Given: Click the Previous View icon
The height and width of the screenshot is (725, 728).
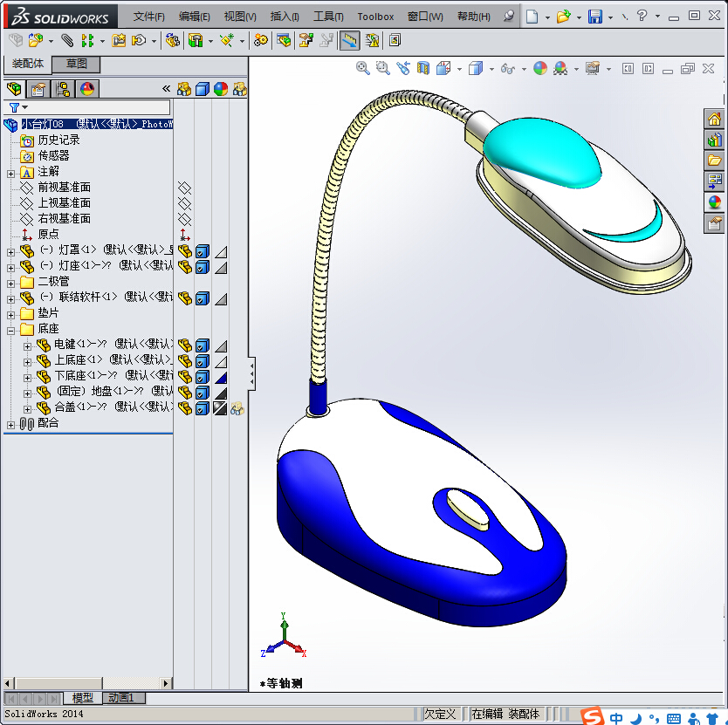Looking at the screenshot, I should (x=403, y=69).
